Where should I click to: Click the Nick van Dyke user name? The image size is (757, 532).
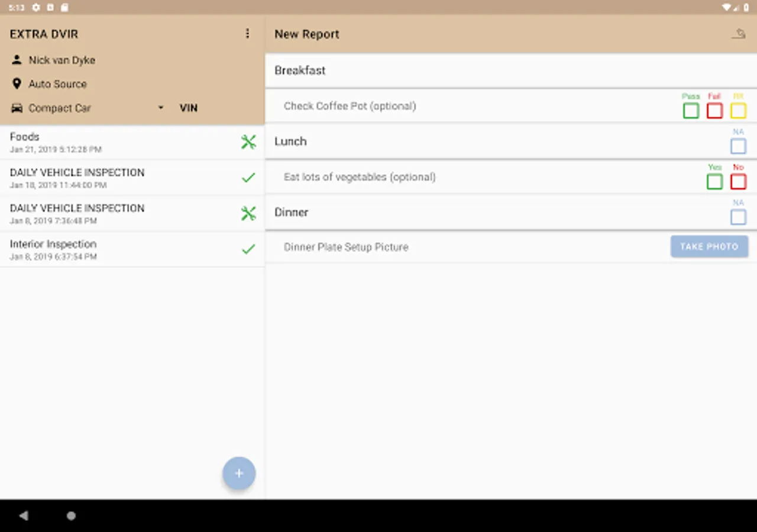[62, 60]
